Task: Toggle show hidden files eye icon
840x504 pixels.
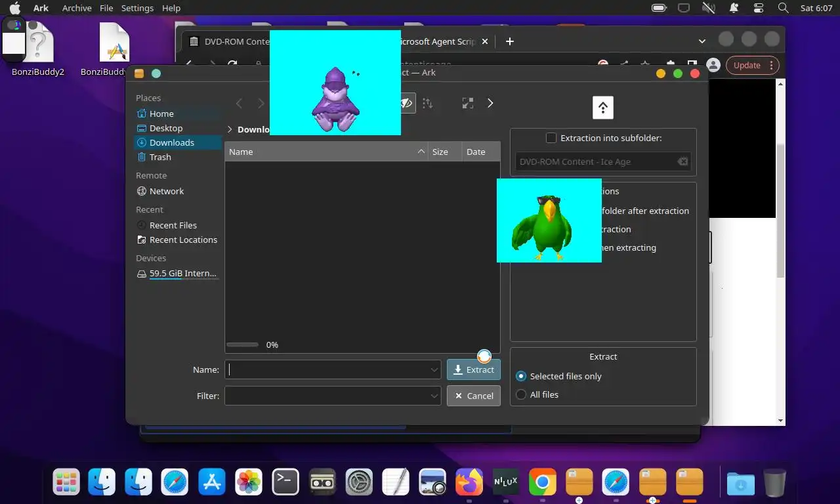Action: 408,103
